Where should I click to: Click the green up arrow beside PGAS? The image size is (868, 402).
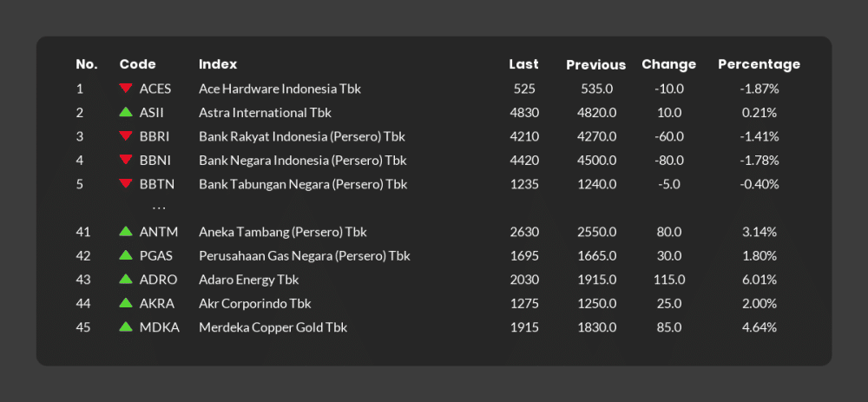pyautogui.click(x=126, y=254)
